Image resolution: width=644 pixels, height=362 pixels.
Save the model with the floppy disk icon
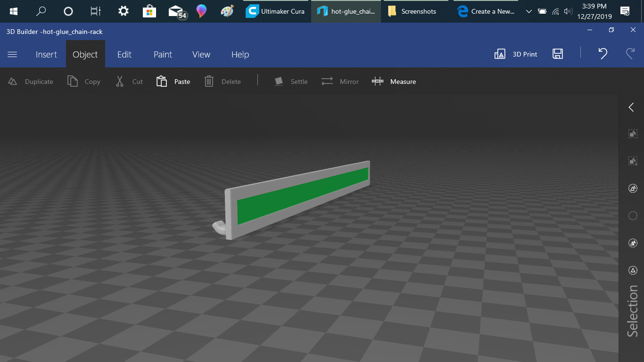[558, 54]
